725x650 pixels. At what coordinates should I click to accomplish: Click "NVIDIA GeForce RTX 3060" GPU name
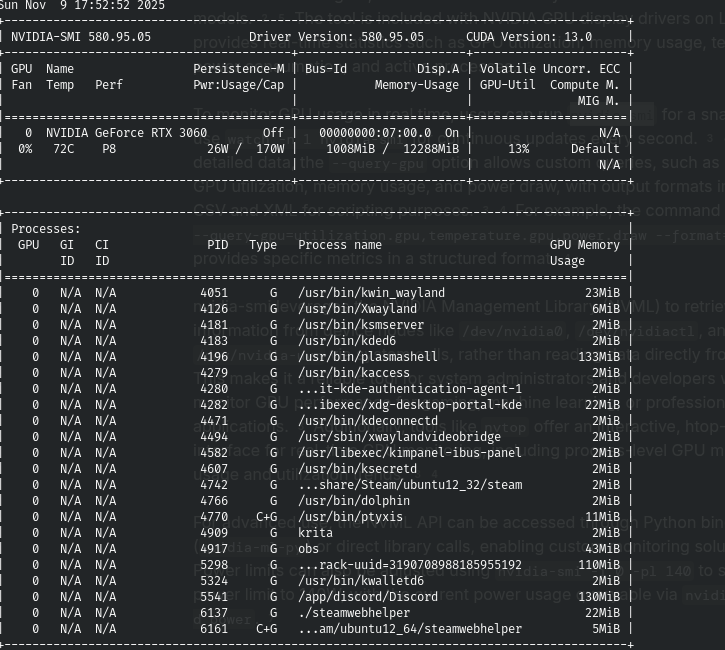click(127, 133)
